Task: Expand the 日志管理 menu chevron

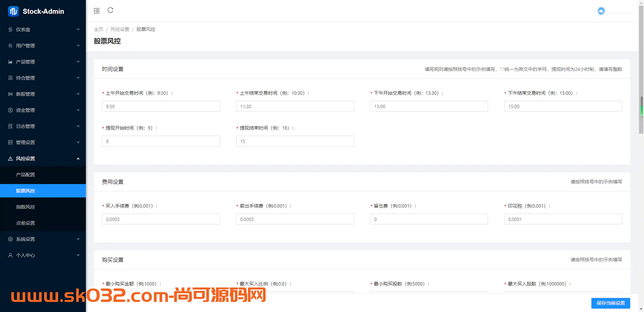Action: [78, 126]
